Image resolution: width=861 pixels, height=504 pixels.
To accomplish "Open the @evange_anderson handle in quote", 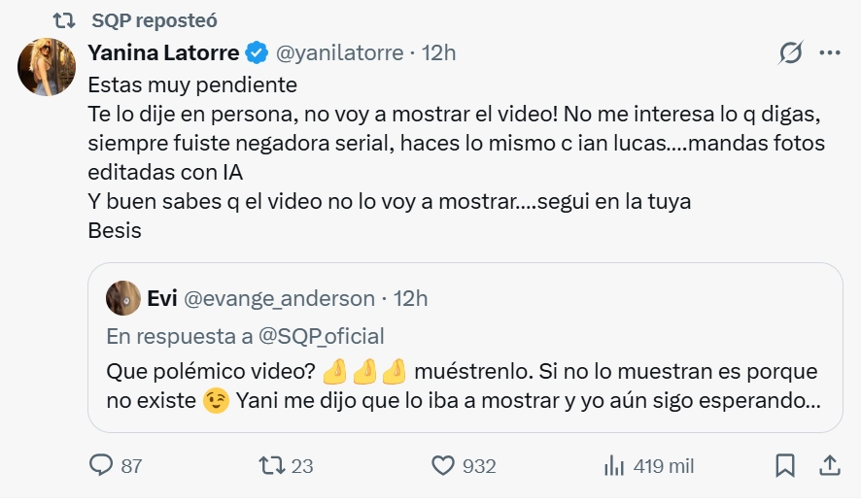I will coord(279,298).
